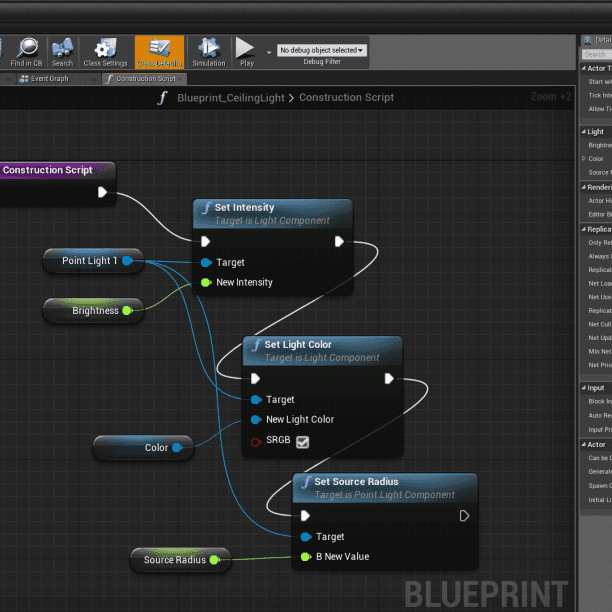Uncheck the SRGB checkbox
612x612 pixels.
(302, 442)
